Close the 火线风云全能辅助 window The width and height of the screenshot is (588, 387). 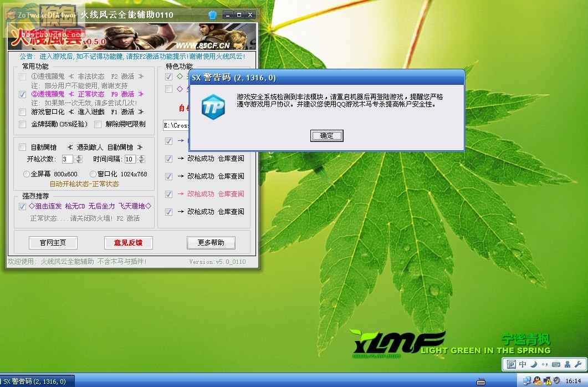[x=250, y=14]
